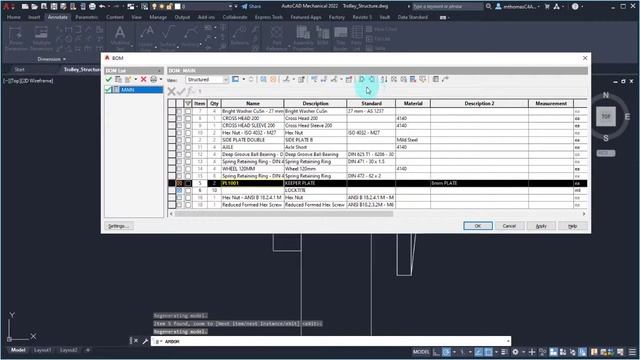This screenshot has height=360, width=640.
Task: Click the search magnifier icon in title bar
Action: [x=489, y=7]
